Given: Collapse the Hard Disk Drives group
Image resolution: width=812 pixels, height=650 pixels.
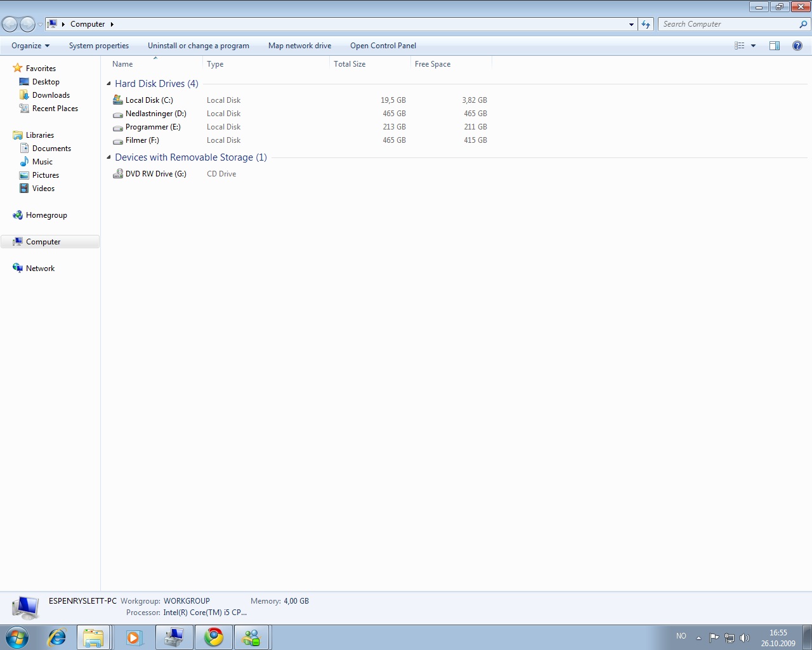Looking at the screenshot, I should click(108, 84).
